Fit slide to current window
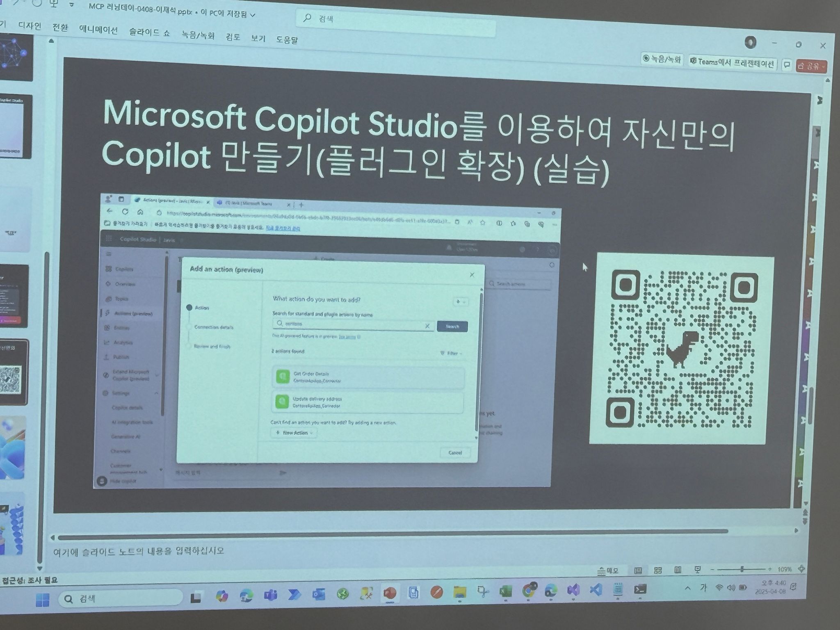This screenshot has width=840, height=630. click(x=801, y=569)
